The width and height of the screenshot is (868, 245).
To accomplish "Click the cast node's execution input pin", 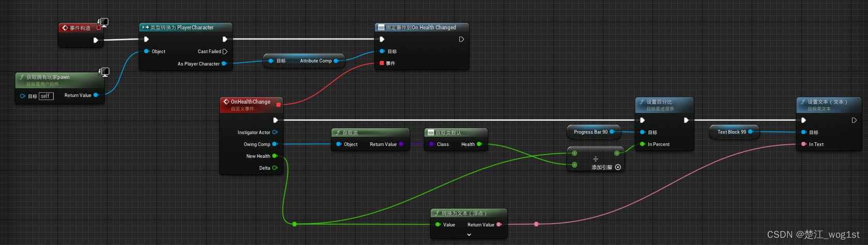I will pos(146,39).
